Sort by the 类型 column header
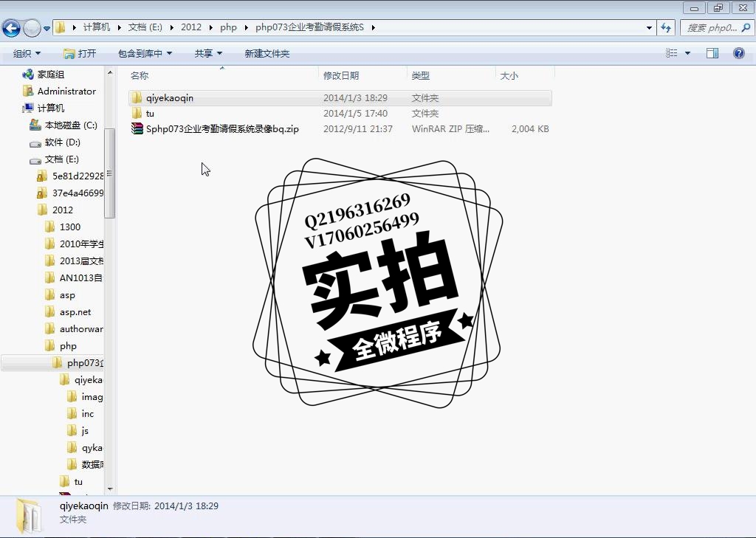The image size is (756, 538). [420, 76]
